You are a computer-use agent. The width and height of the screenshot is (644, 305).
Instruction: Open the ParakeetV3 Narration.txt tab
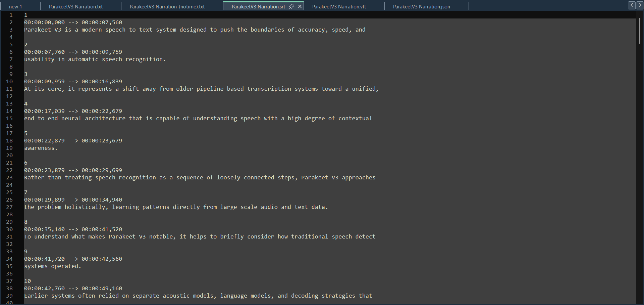(x=76, y=6)
